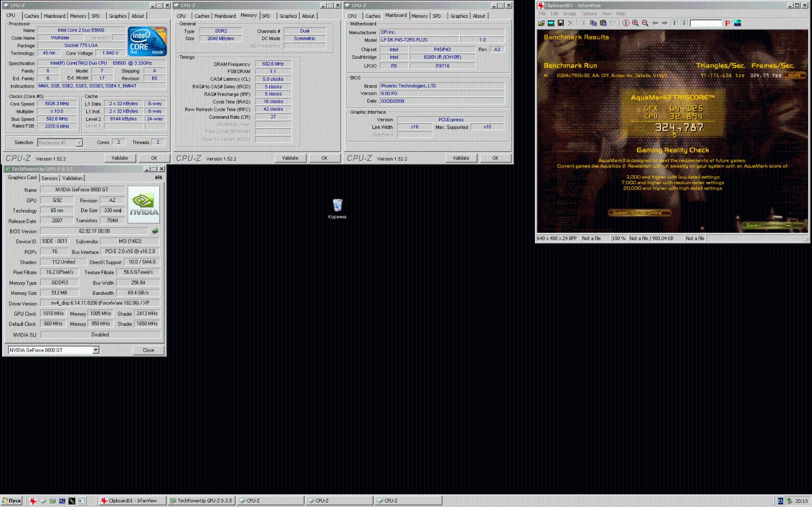The image size is (812, 507).
Task: Open the Recycle Bin desktop icon
Action: pyautogui.click(x=337, y=209)
